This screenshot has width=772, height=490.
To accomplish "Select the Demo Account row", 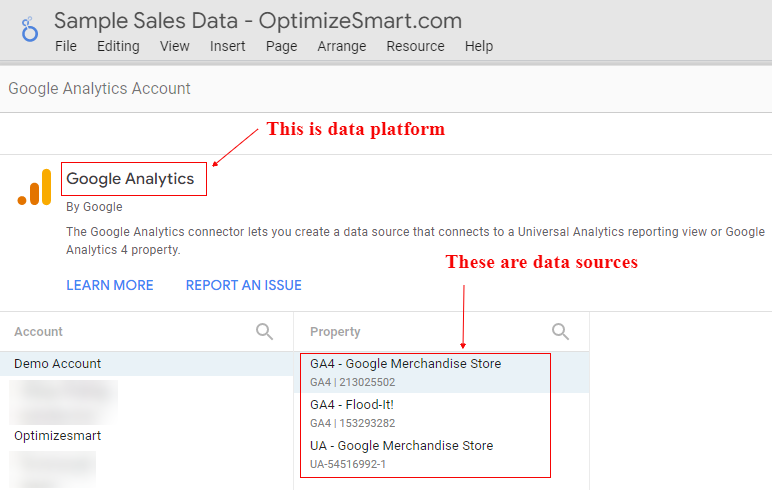I will coord(147,364).
